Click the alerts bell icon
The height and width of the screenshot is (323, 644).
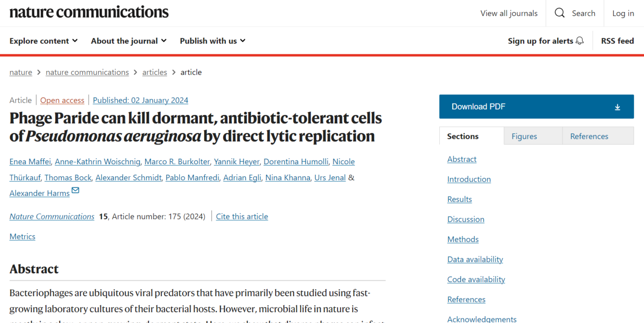579,40
